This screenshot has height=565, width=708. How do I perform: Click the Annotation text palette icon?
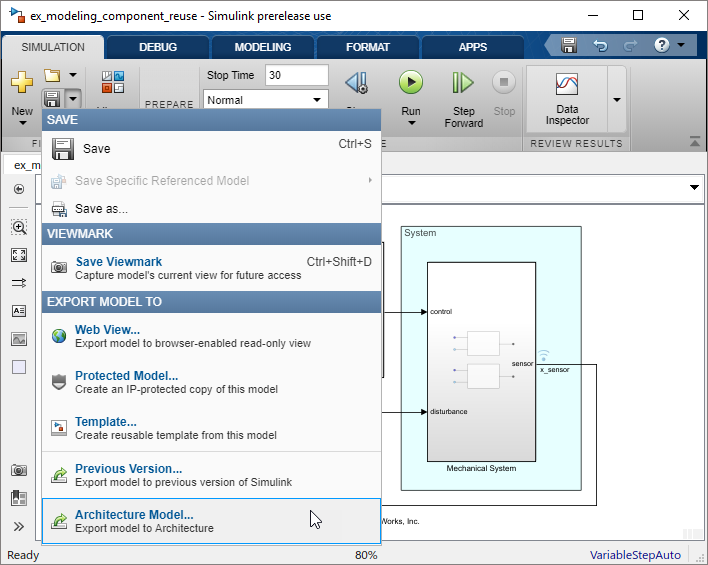click(x=19, y=311)
